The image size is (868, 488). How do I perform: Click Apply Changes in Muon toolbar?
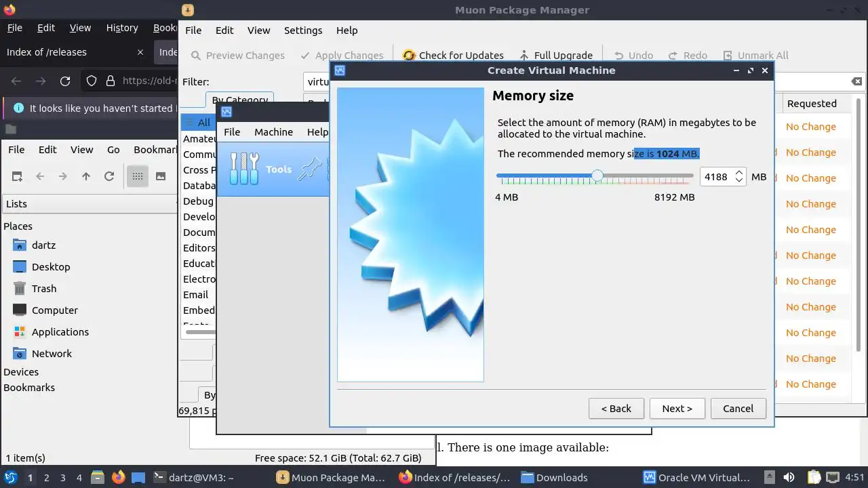[x=341, y=56]
